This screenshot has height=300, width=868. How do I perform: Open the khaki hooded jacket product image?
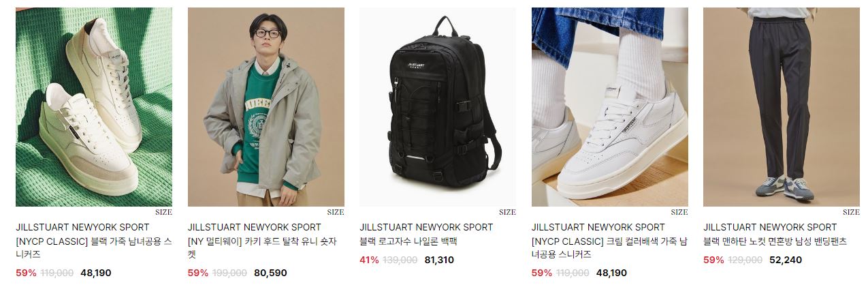tap(266, 107)
